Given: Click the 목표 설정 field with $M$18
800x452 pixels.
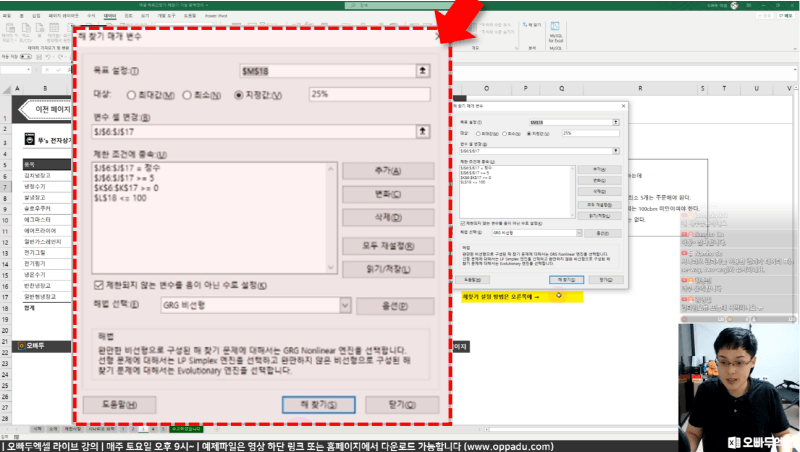Looking at the screenshot, I should point(328,71).
